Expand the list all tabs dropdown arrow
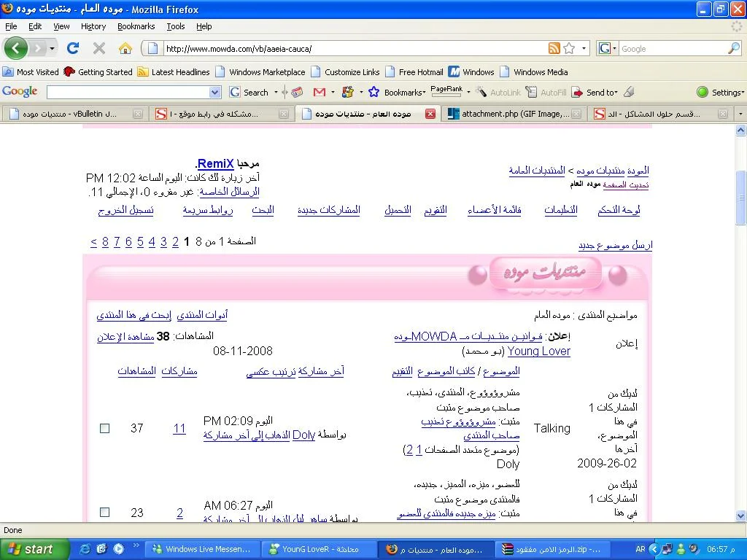 [740, 114]
